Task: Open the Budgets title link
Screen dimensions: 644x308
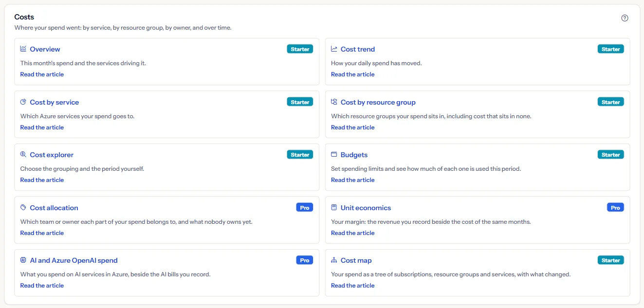Action: 354,155
